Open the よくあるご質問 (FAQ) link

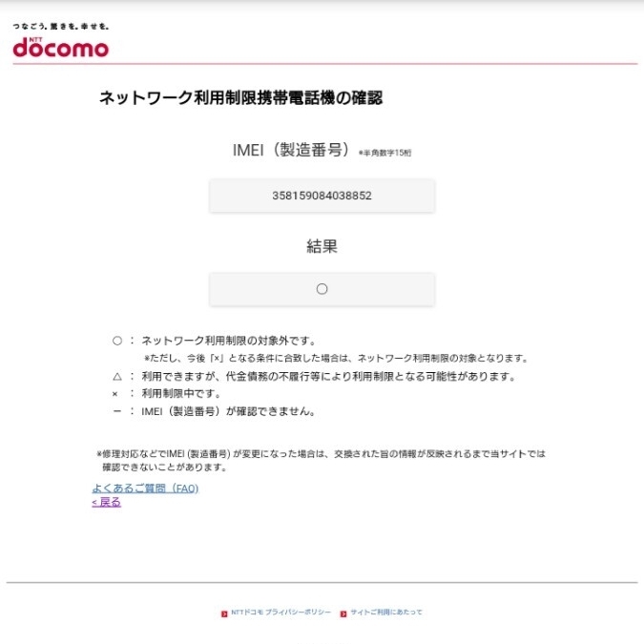(x=145, y=488)
